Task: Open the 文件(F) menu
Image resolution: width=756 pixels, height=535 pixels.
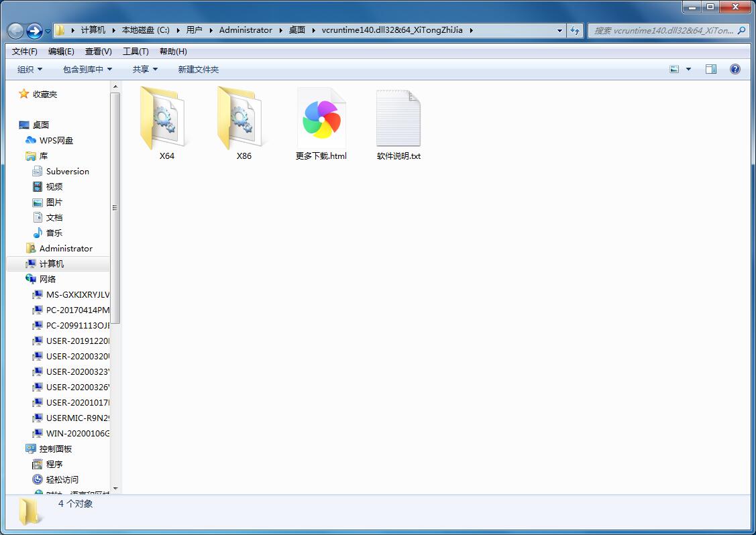Action: (x=25, y=51)
